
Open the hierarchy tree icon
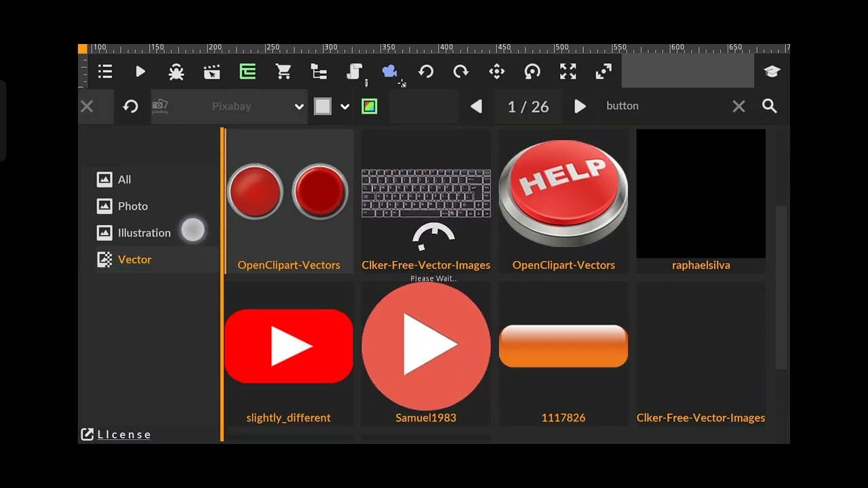(x=319, y=72)
